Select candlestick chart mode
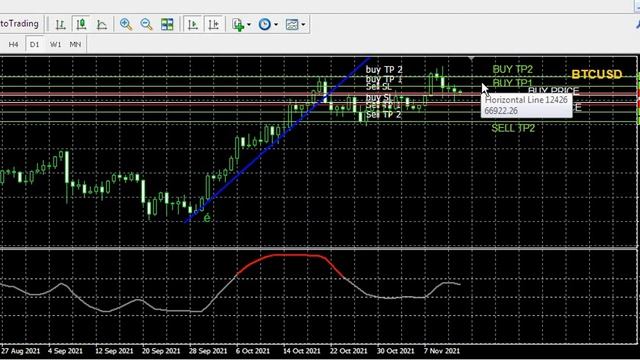This screenshot has width=640, height=360. point(81,24)
